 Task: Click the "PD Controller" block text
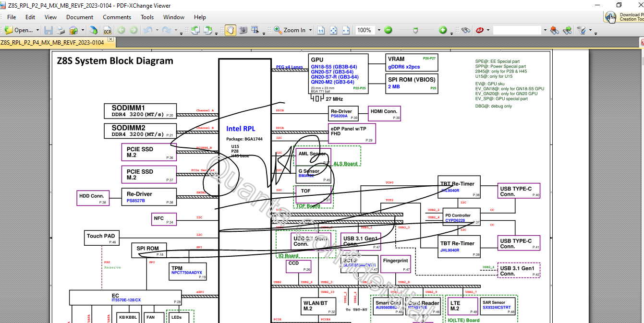pos(458,215)
